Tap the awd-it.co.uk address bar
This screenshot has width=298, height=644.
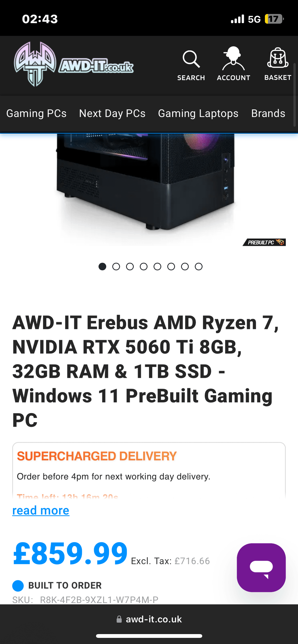149,619
